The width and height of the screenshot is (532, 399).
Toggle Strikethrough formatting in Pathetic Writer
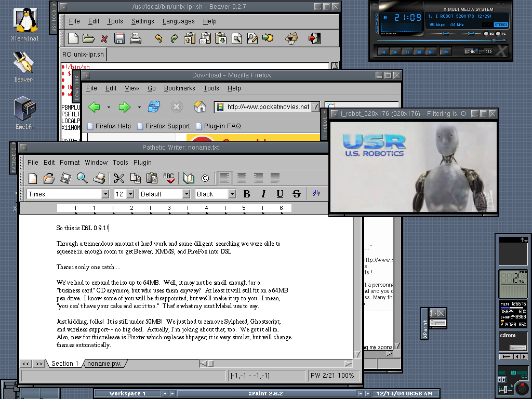pyautogui.click(x=297, y=194)
